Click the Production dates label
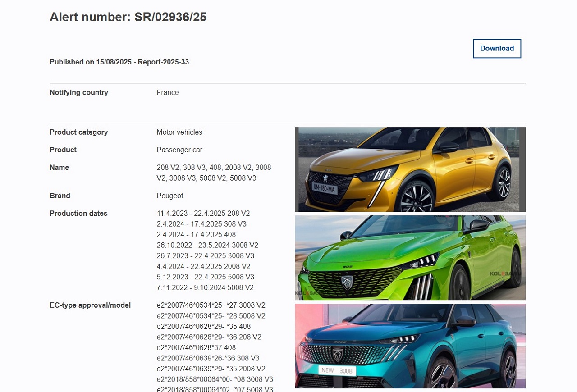Screen dimensions: 577x392 click(78, 214)
